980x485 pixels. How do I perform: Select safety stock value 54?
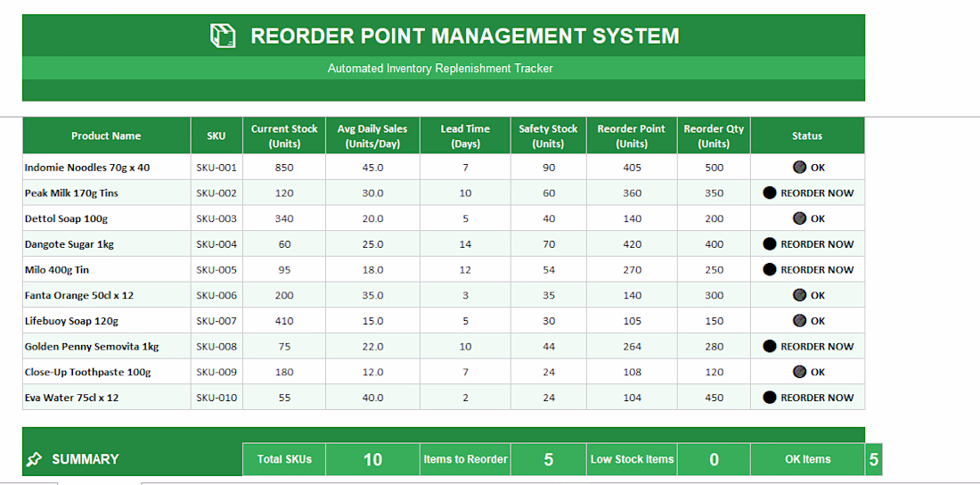tap(548, 270)
